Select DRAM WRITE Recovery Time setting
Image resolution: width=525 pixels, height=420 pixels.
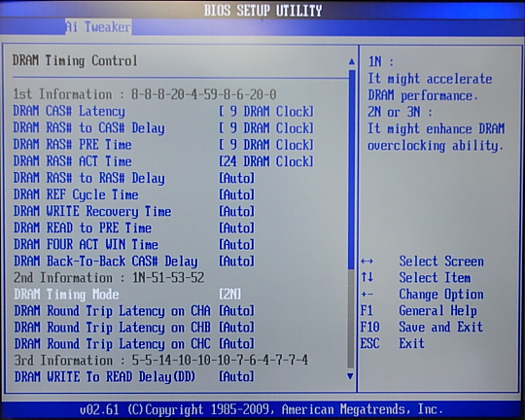(x=134, y=211)
